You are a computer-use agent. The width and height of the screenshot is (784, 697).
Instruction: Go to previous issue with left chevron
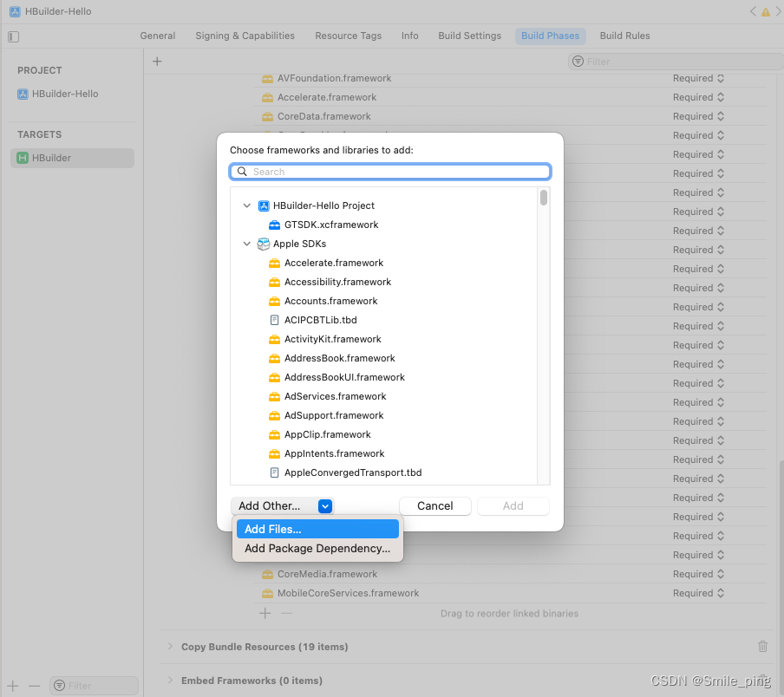click(753, 11)
